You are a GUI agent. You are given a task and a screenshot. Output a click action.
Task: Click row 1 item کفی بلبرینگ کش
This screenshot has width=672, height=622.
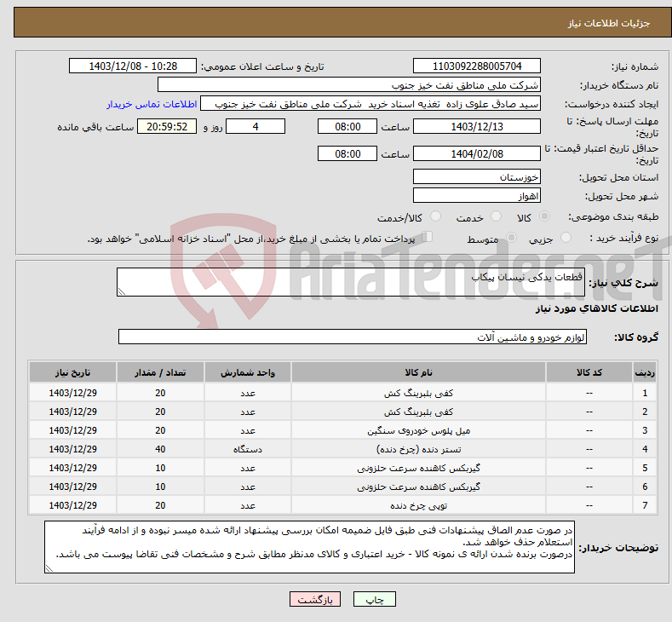tap(418, 393)
